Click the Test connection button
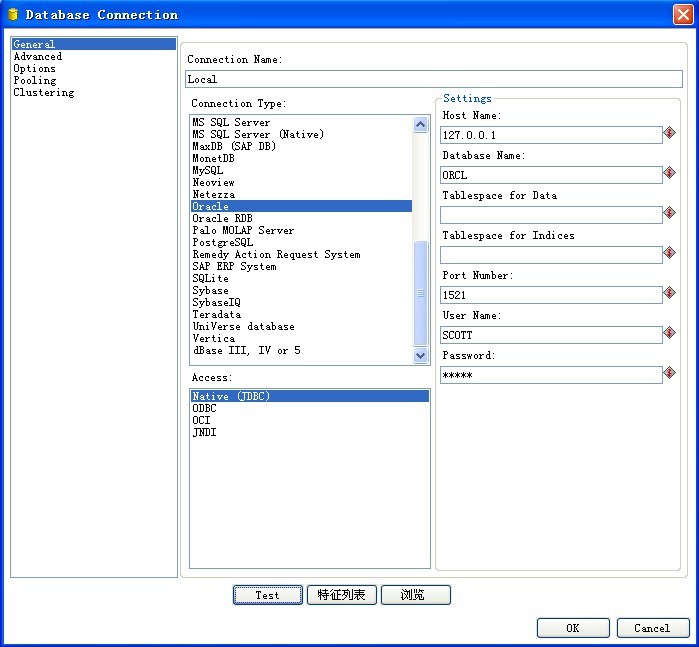 [x=267, y=595]
